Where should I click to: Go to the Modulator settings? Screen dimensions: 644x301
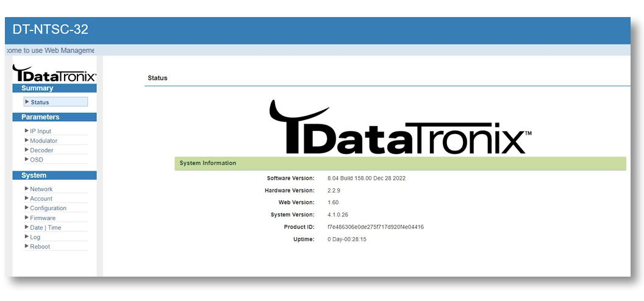pos(43,141)
